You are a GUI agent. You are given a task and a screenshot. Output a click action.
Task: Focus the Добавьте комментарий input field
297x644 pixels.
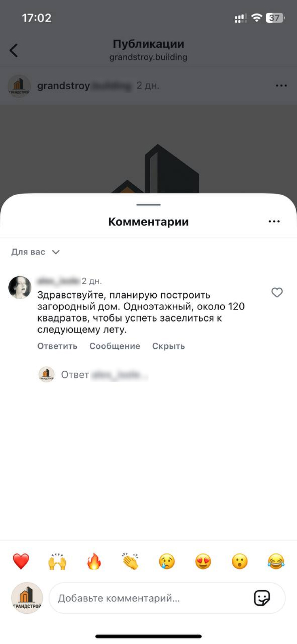click(167, 598)
